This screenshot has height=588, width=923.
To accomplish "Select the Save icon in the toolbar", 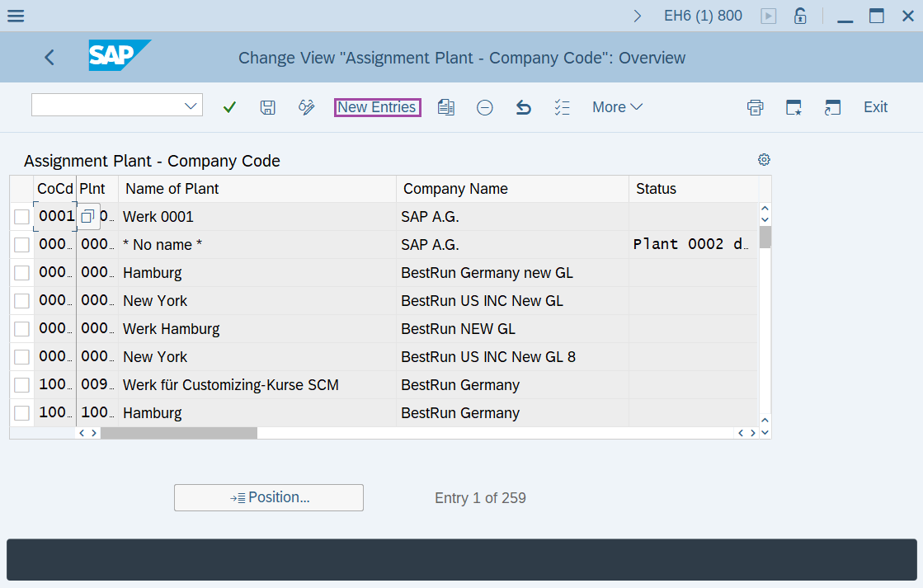I will (267, 107).
